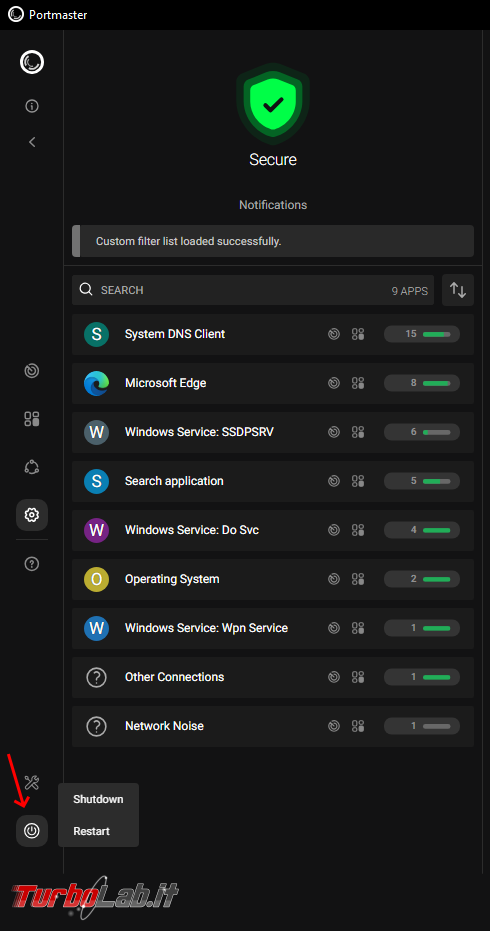
Task: View Network Noise activity icon
Action: (x=334, y=726)
